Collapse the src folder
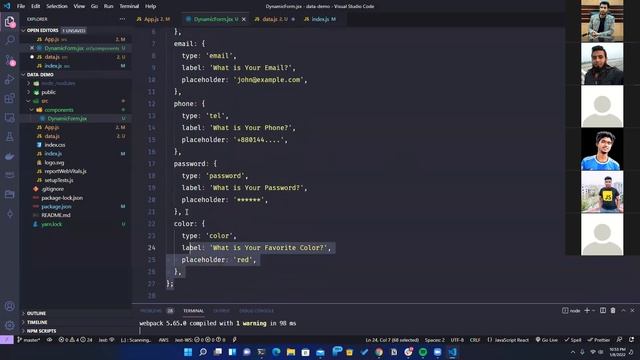The image size is (640, 360). coord(29,101)
